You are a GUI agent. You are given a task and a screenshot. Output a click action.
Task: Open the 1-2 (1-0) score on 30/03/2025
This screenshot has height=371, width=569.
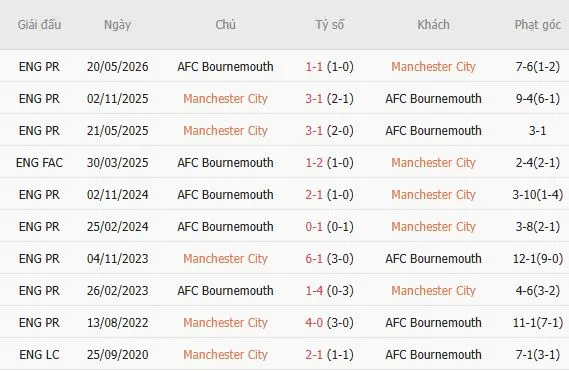[329, 162]
